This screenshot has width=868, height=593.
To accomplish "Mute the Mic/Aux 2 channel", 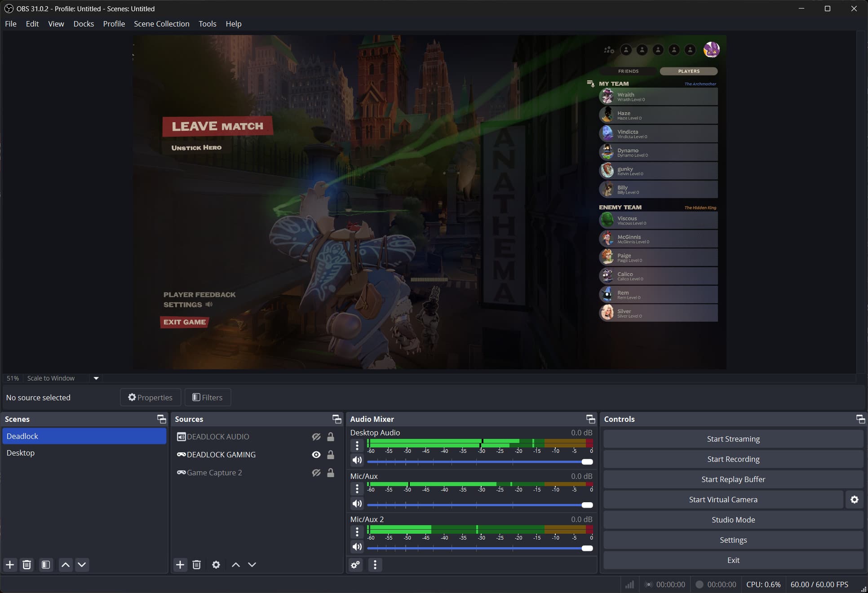I will (x=357, y=547).
